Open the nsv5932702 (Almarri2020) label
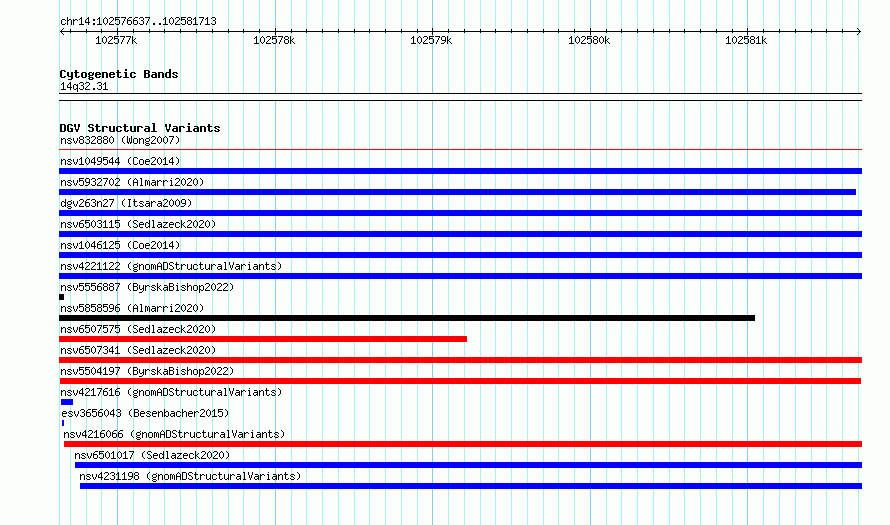This screenshot has width=890, height=525. [x=132, y=182]
